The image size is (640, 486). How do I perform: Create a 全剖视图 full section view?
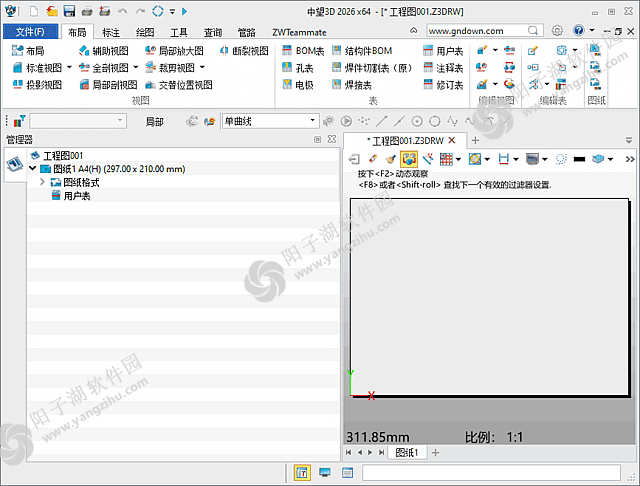(x=104, y=67)
